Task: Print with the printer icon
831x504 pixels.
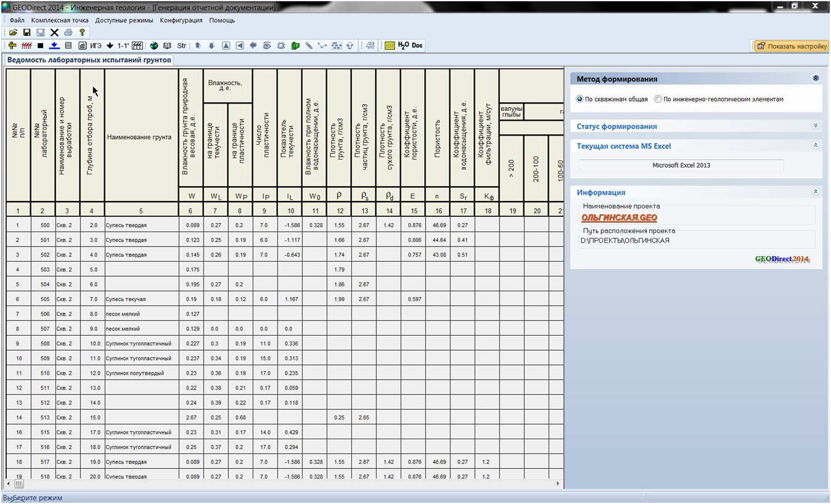Action: [x=68, y=32]
